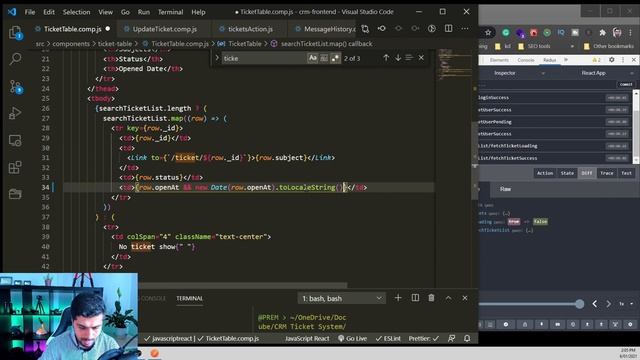Split the editor to the right
Image resolution: width=640 pixels, height=360 pixels.
click(448, 29)
